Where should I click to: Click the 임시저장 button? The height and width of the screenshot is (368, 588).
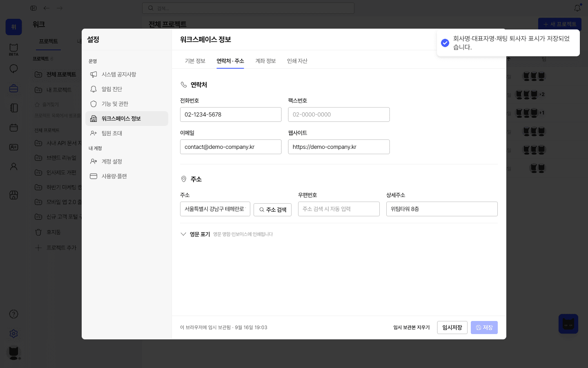tap(452, 328)
